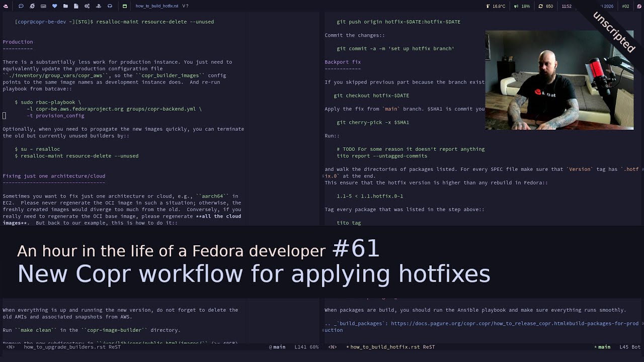Click 'L141 60%' position in left status line
The height and width of the screenshot is (362, 644).
306,347
